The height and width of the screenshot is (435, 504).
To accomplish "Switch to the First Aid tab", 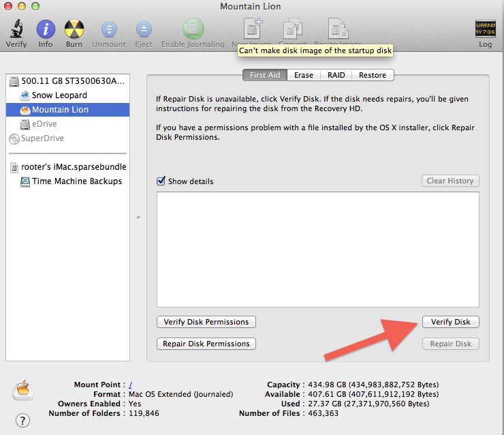I will (265, 75).
